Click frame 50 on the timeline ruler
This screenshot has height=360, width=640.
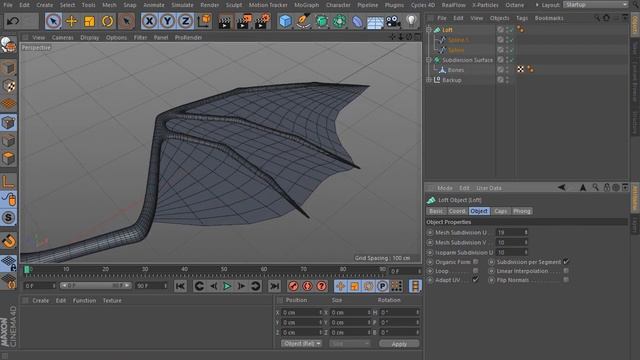tap(224, 270)
